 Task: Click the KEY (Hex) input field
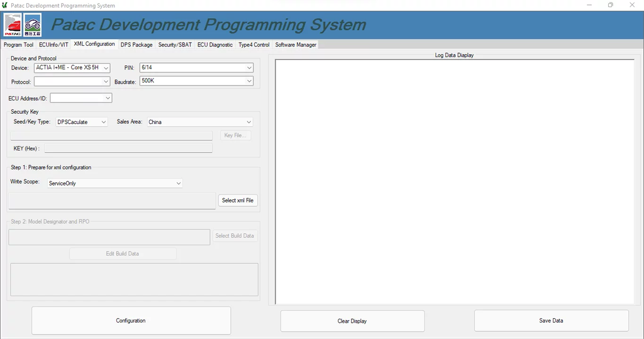[128, 148]
